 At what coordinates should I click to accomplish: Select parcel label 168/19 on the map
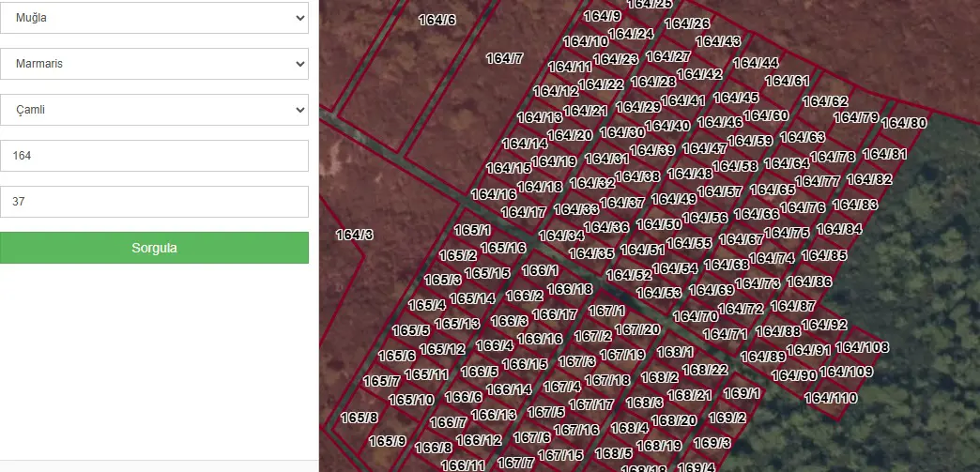point(659,447)
